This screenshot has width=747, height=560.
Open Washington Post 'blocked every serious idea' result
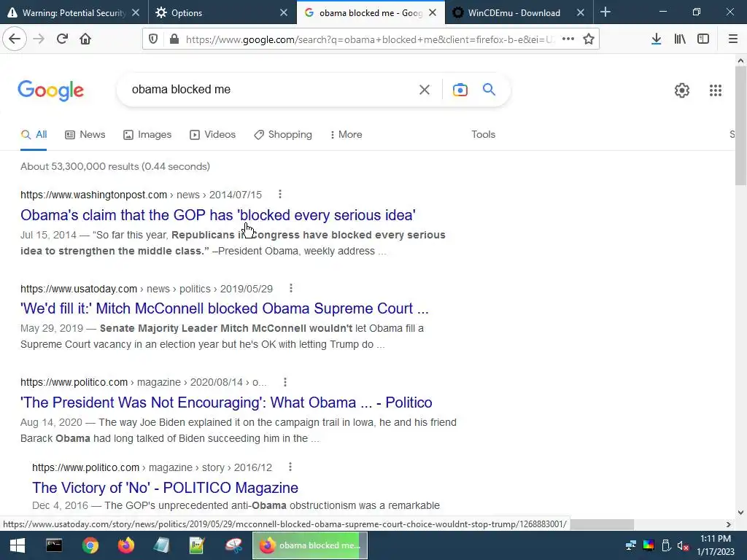[x=217, y=215]
